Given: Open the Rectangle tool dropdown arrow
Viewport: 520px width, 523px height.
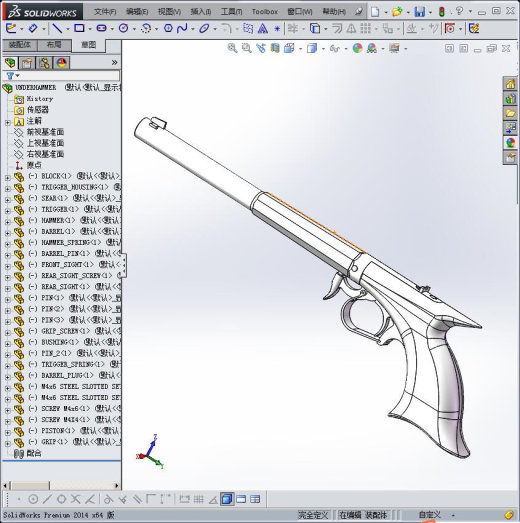Looking at the screenshot, I should [90, 29].
